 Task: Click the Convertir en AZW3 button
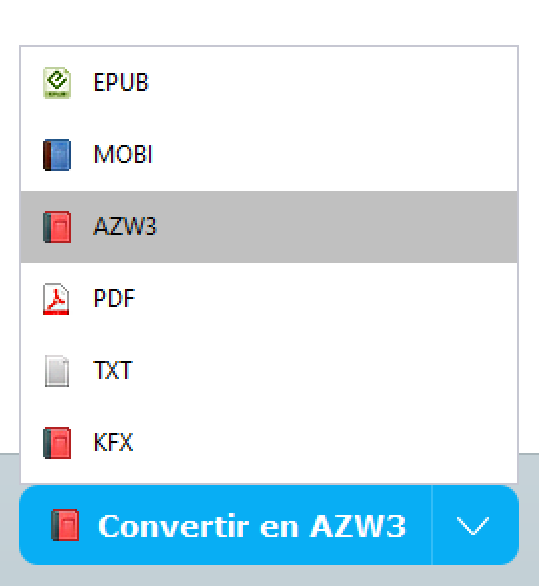click(x=226, y=525)
